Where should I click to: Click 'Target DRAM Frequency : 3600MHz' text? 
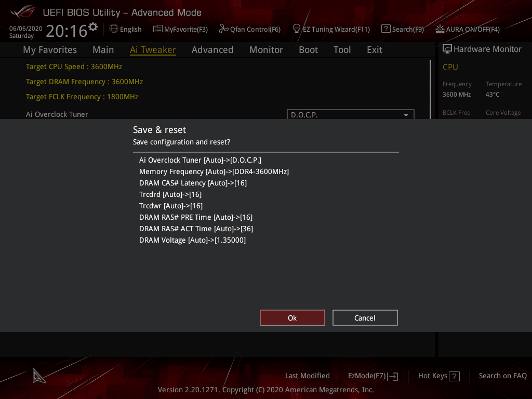click(x=85, y=82)
